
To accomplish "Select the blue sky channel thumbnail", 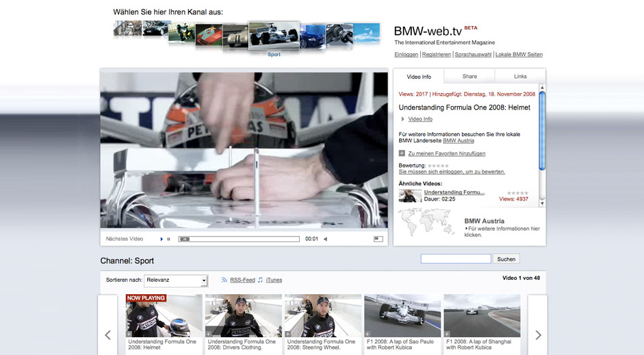I will [x=366, y=32].
